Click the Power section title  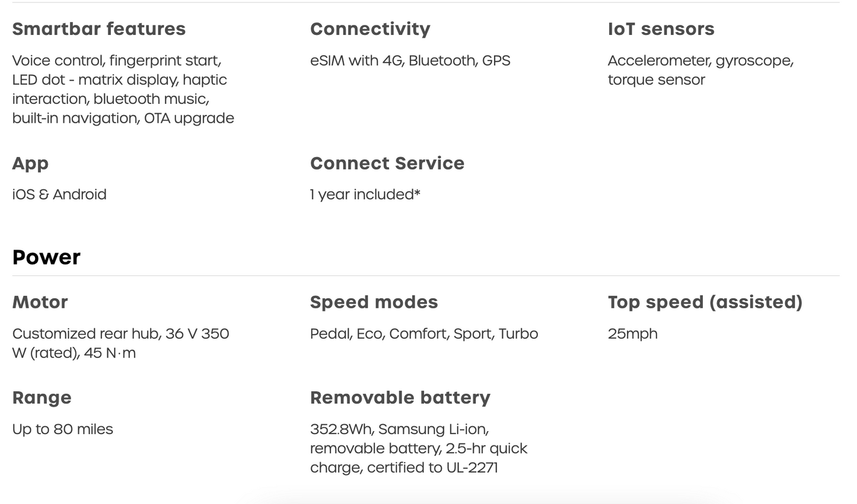tap(46, 257)
